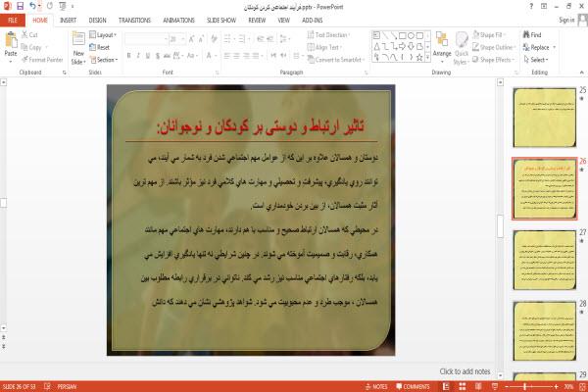The width and height of the screenshot is (588, 392).
Task: Click Find in Editing group
Action: 532,35
